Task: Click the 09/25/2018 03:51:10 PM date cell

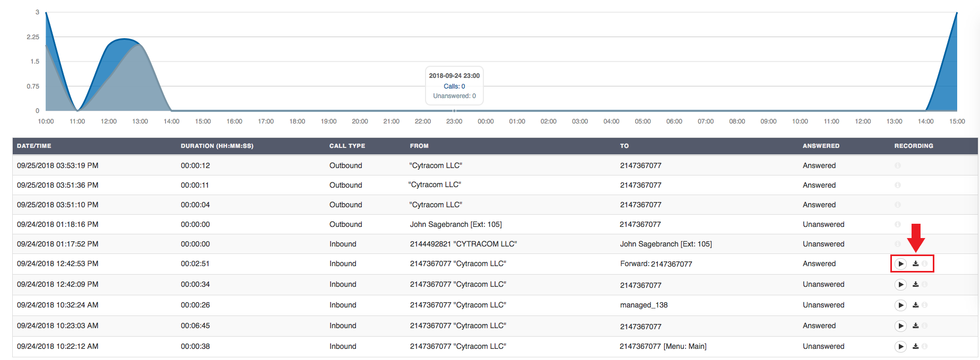Action: 58,205
